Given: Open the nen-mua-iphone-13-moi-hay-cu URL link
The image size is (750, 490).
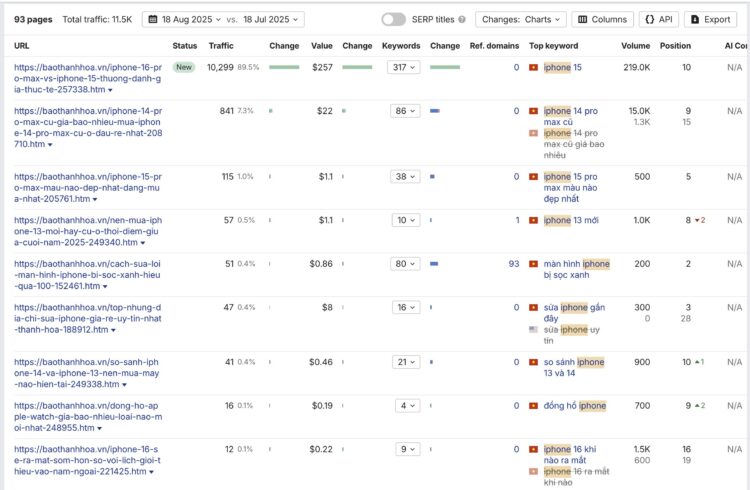Looking at the screenshot, I should pyautogui.click(x=88, y=231).
